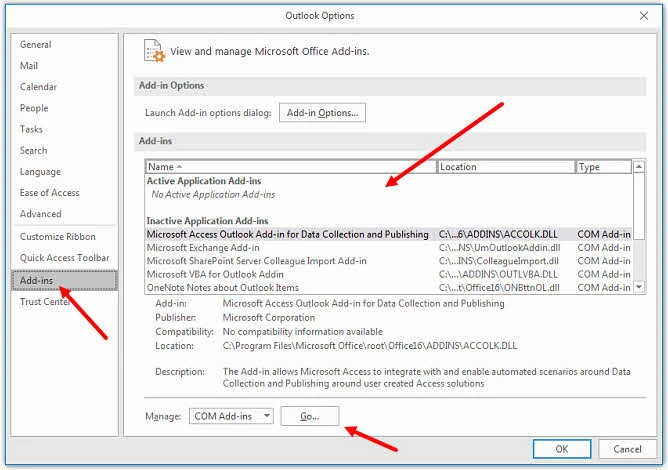Confirm with the OK button
The height and width of the screenshot is (470, 668).
click(562, 449)
